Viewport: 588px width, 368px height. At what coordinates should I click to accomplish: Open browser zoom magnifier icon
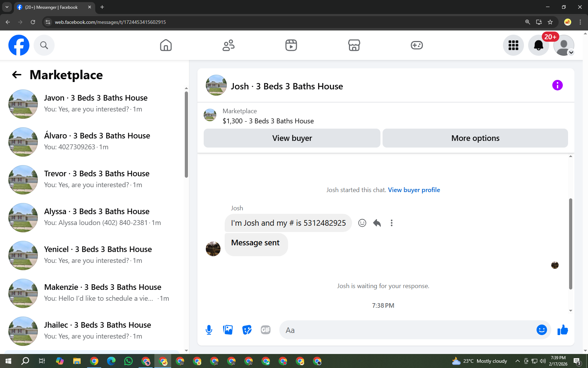coord(528,22)
